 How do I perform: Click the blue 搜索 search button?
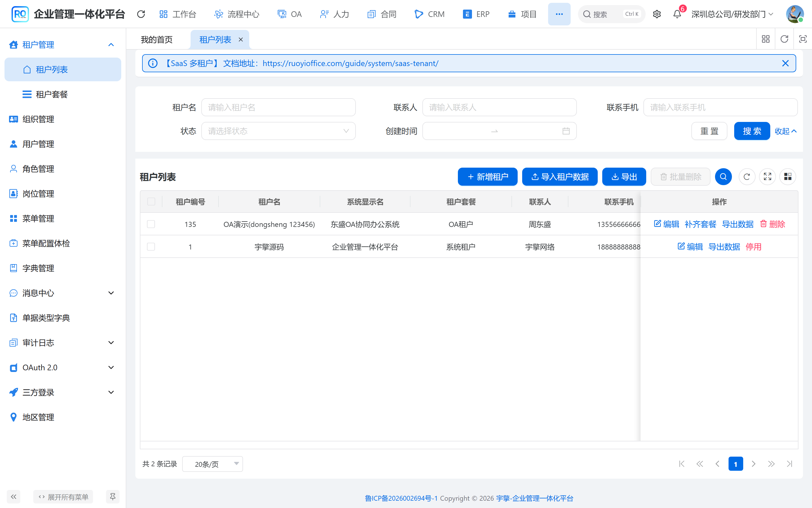click(752, 131)
